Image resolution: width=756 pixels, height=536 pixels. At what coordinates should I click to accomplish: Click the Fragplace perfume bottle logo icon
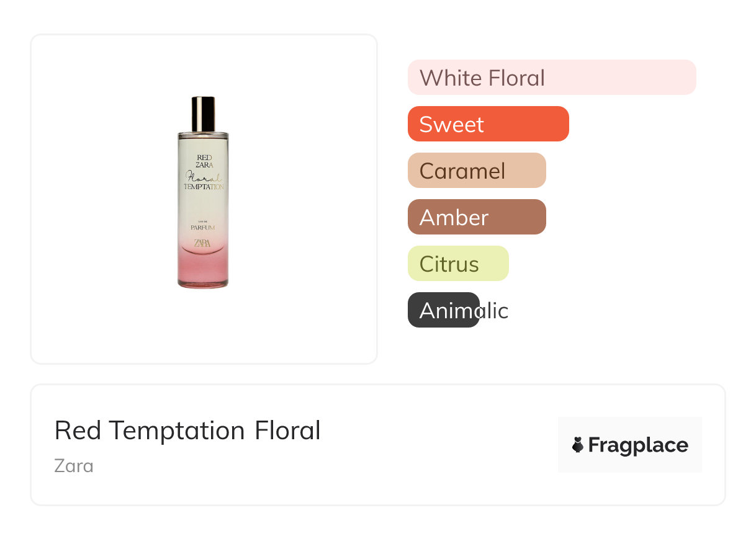click(x=578, y=445)
